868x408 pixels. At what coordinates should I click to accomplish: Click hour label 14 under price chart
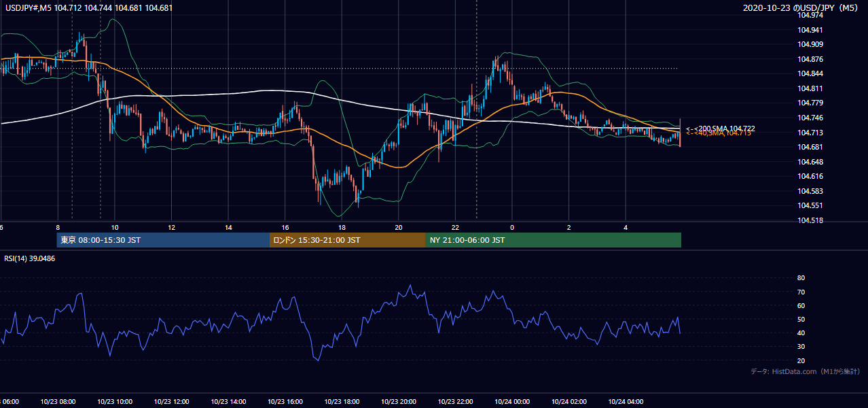pyautogui.click(x=228, y=228)
